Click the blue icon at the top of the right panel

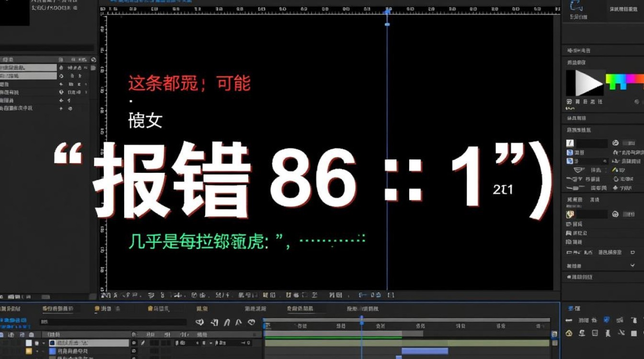click(575, 6)
